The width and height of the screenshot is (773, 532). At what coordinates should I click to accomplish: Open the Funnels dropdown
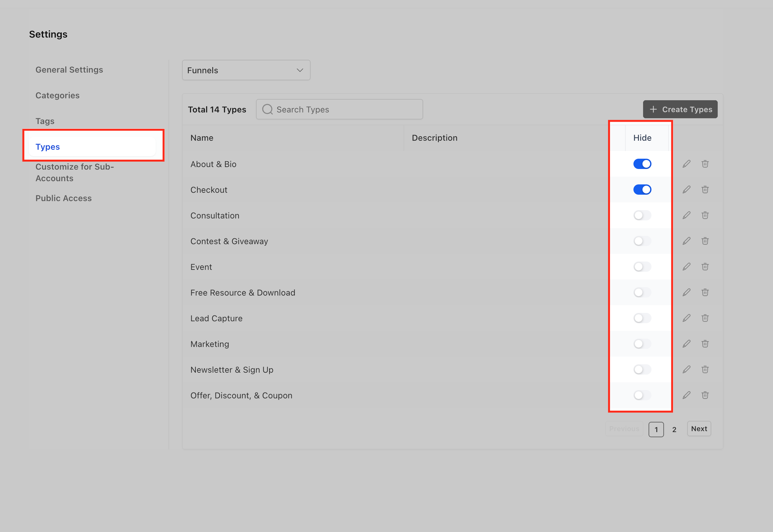tap(246, 70)
